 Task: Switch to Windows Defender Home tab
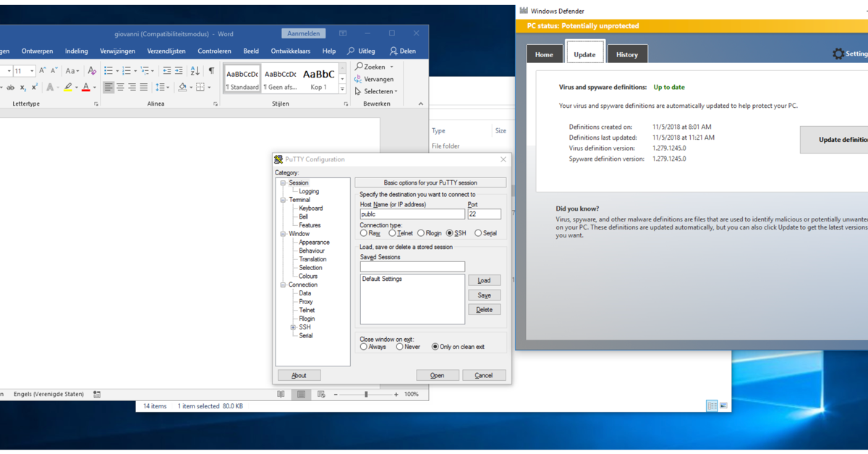pyautogui.click(x=544, y=54)
